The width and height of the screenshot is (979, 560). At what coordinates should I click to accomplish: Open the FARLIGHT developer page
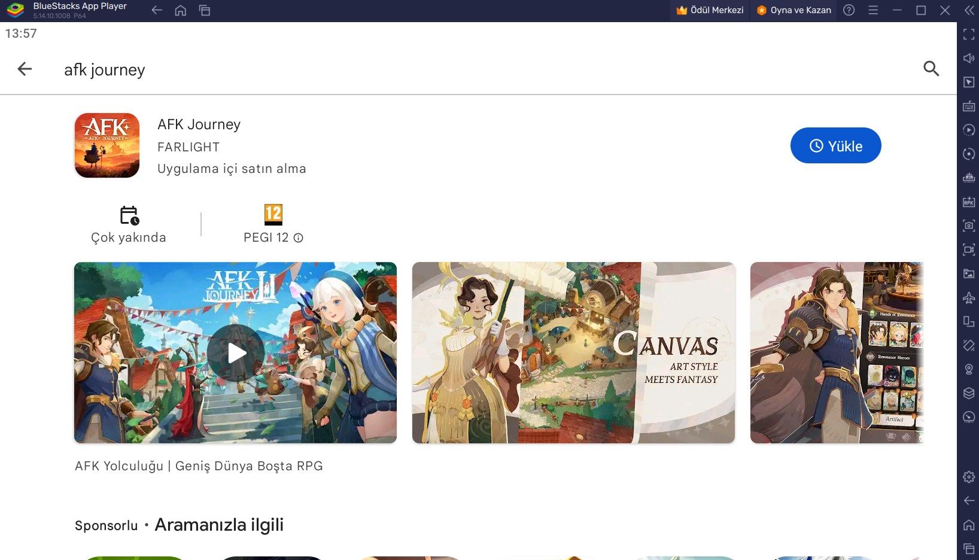(188, 147)
